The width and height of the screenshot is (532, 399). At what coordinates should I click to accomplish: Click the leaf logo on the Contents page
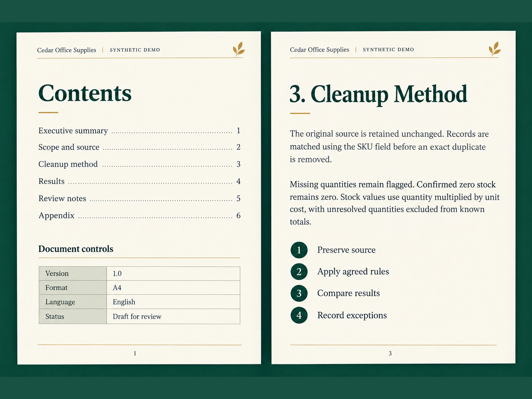point(239,49)
